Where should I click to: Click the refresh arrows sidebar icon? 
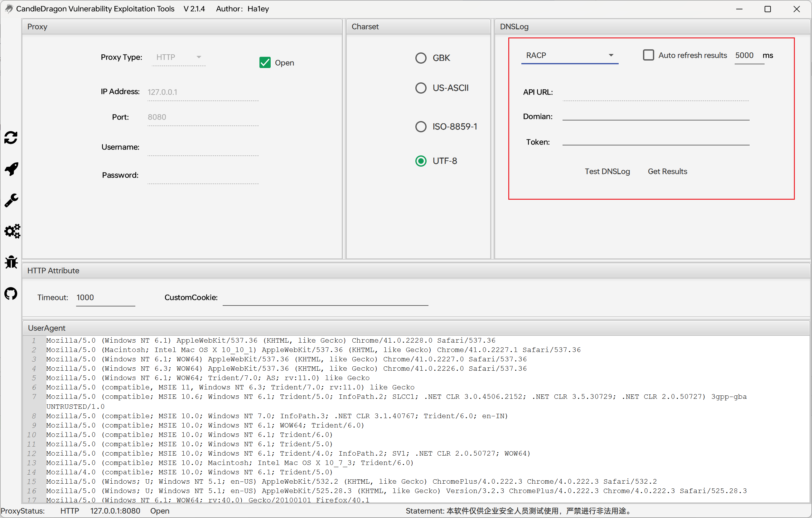11,137
